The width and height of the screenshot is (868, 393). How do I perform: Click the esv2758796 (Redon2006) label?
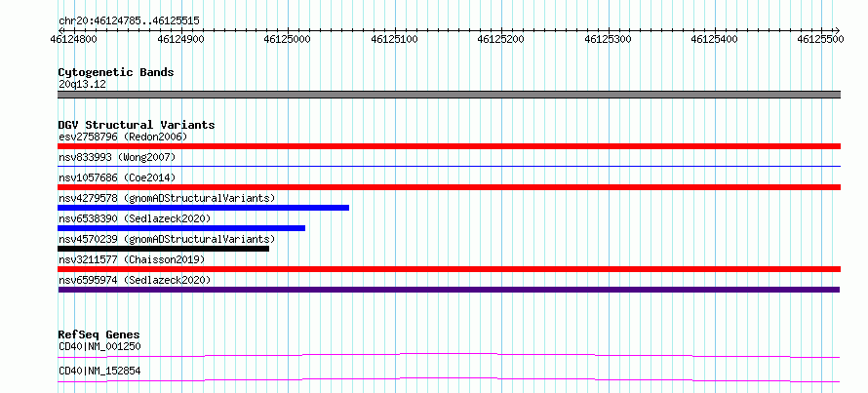click(123, 137)
